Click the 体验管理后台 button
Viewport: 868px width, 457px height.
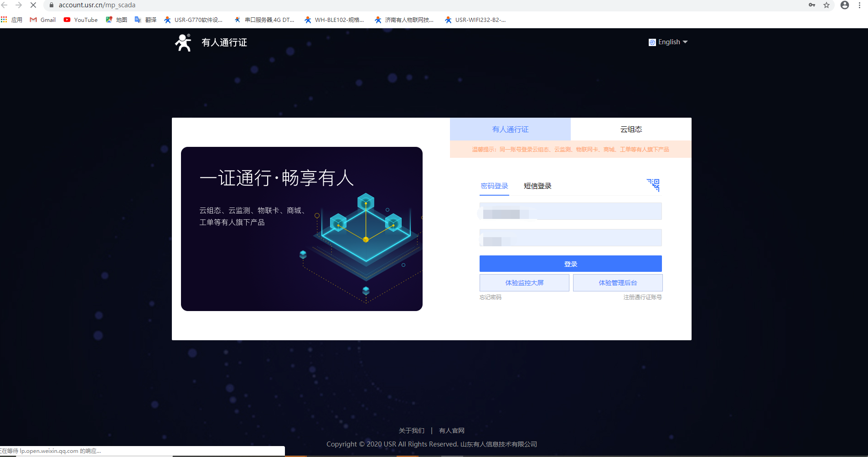tap(618, 283)
